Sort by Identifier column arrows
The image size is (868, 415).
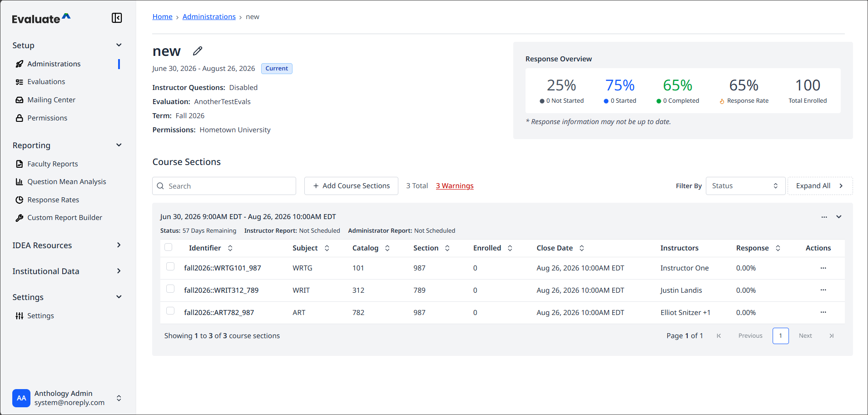pos(230,248)
